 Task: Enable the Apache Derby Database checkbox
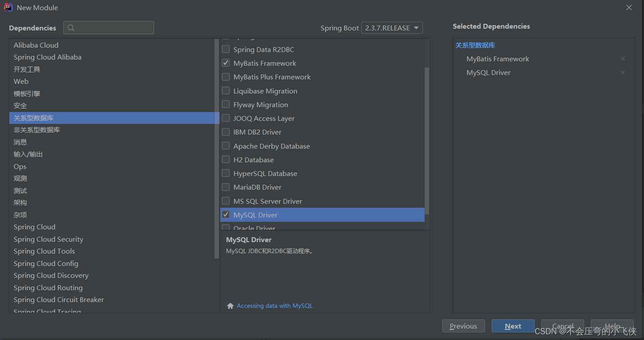[226, 146]
